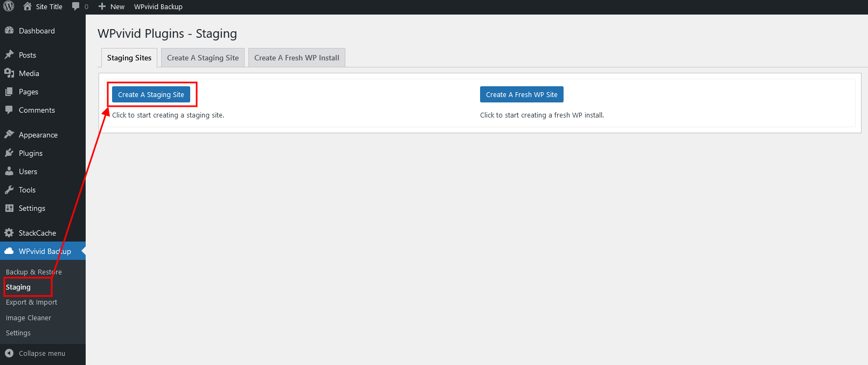The height and width of the screenshot is (365, 868).
Task: Open the Media menu item
Action: 29,73
